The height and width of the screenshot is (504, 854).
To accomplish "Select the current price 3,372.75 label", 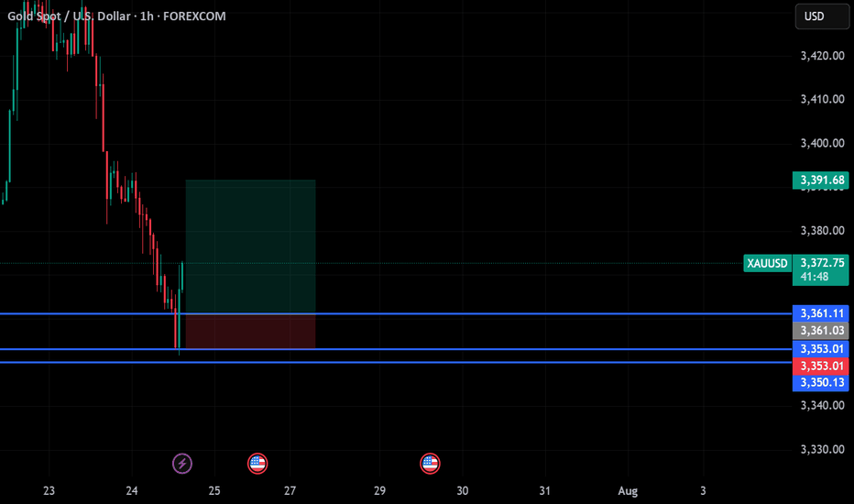I will tap(820, 269).
